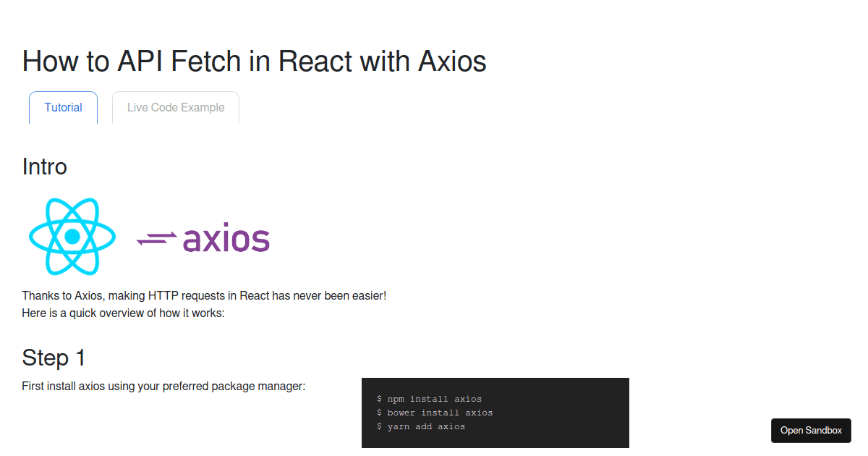
Task: Select the center dot of the React logo
Action: [72, 237]
